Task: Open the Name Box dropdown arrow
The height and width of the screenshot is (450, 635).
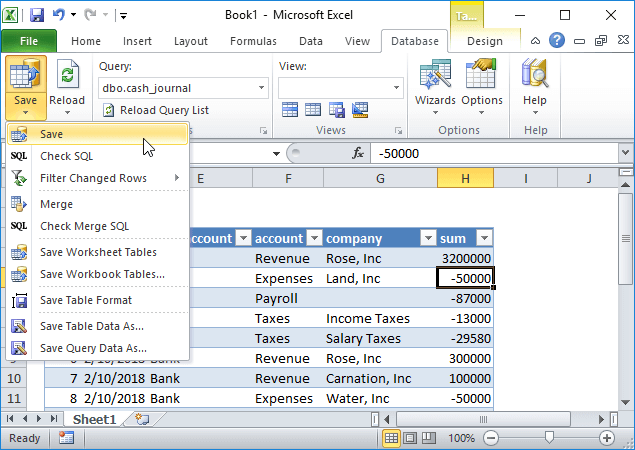Action: point(276,154)
